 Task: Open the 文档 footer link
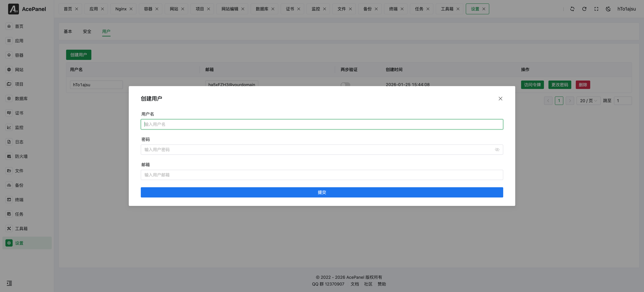(354, 284)
